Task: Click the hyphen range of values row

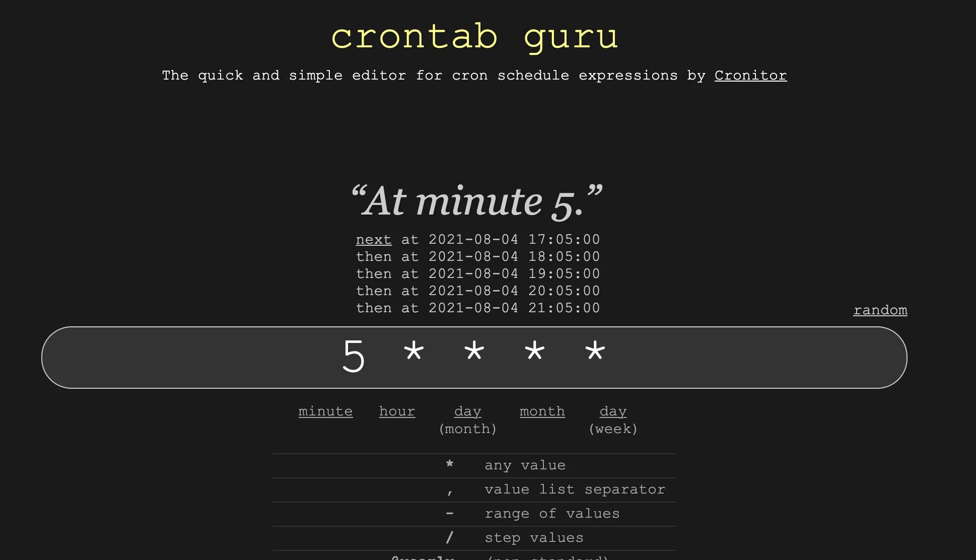Action: tap(474, 514)
